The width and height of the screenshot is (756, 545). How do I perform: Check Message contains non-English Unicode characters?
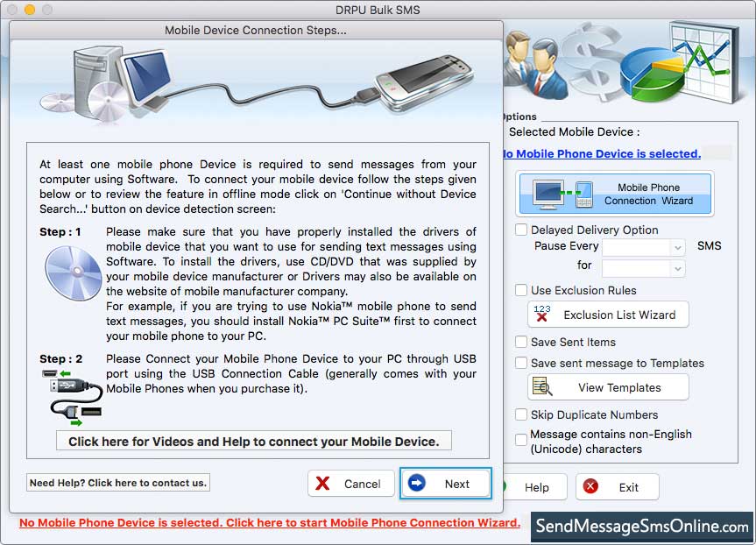[521, 440]
